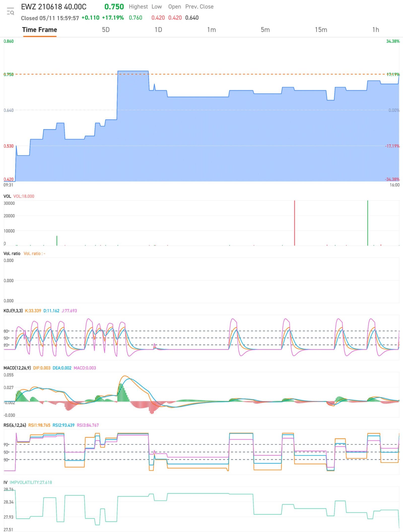
Task: Click the current price 0.750
Action: [114, 7]
